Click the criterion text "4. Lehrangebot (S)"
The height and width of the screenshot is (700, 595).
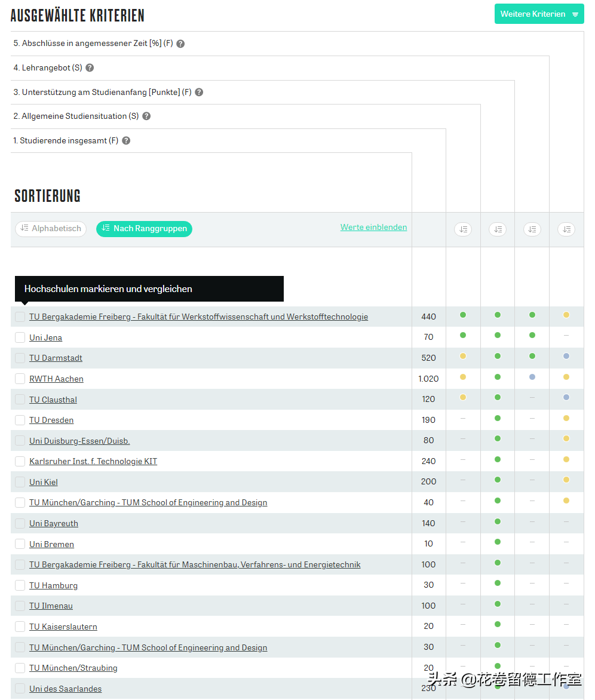(x=48, y=68)
